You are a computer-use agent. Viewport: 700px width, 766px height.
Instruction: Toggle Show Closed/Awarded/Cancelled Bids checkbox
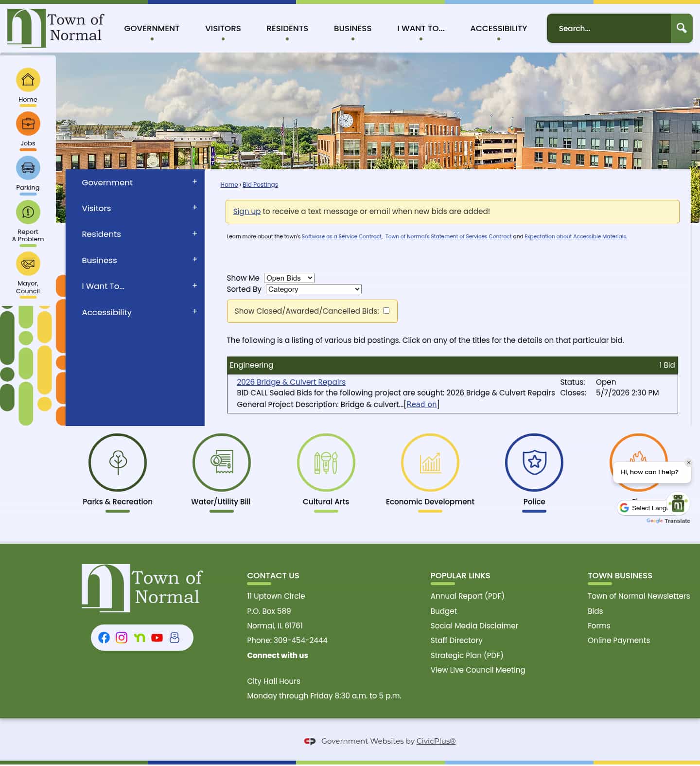pyautogui.click(x=386, y=311)
